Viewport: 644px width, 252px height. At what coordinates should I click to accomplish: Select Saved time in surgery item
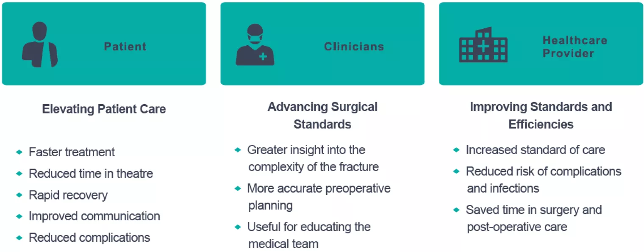pos(533,218)
